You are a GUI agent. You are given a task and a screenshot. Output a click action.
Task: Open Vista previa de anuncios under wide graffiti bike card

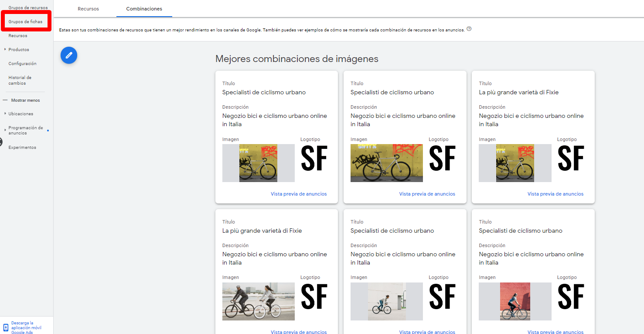pos(427,194)
